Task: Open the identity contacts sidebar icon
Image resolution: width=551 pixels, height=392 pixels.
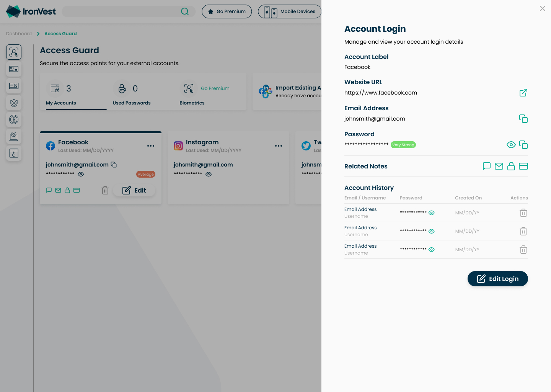Action: (x=14, y=86)
